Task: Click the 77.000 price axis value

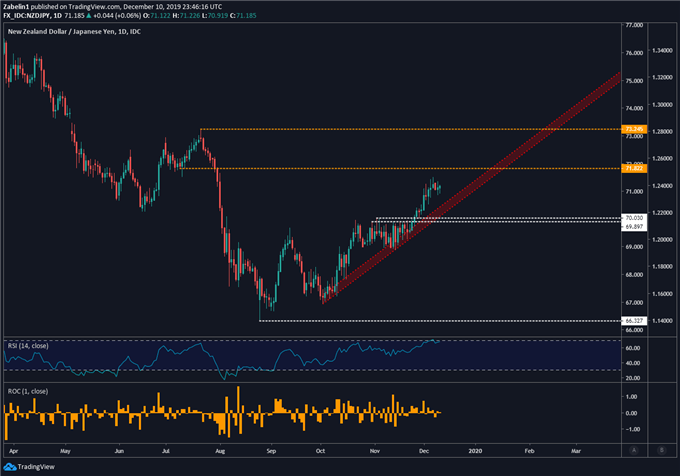Action: click(x=634, y=25)
